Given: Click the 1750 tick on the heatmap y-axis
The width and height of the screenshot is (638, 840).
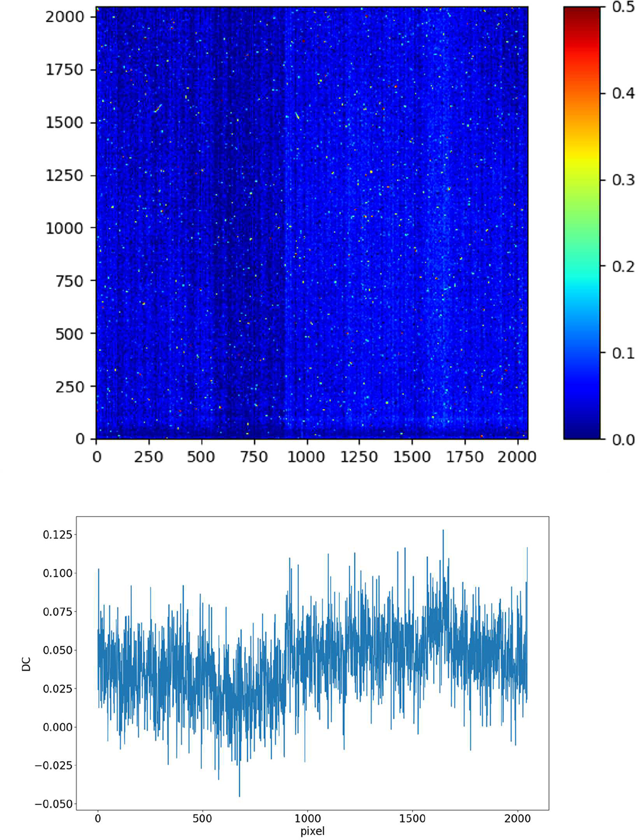Looking at the screenshot, I should [x=65, y=70].
